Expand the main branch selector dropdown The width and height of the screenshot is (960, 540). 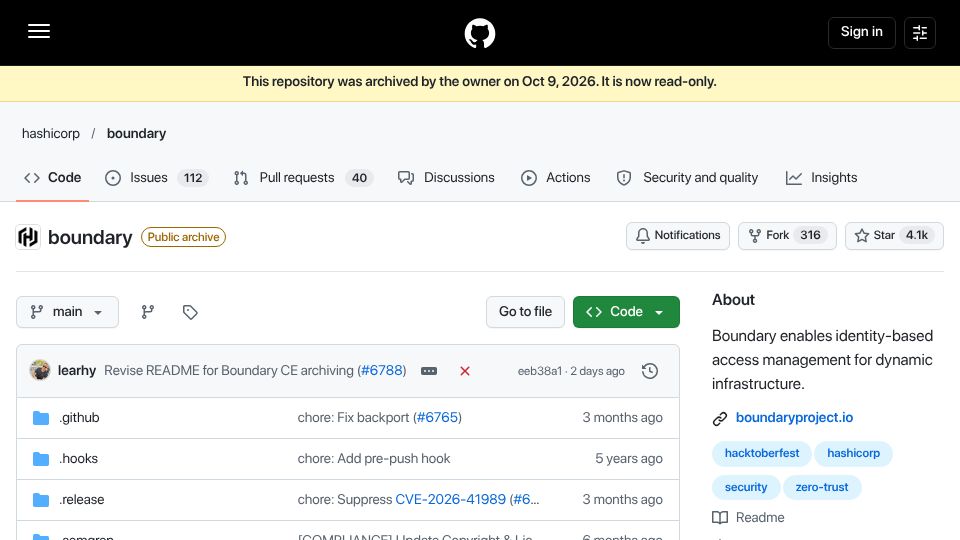(67, 312)
